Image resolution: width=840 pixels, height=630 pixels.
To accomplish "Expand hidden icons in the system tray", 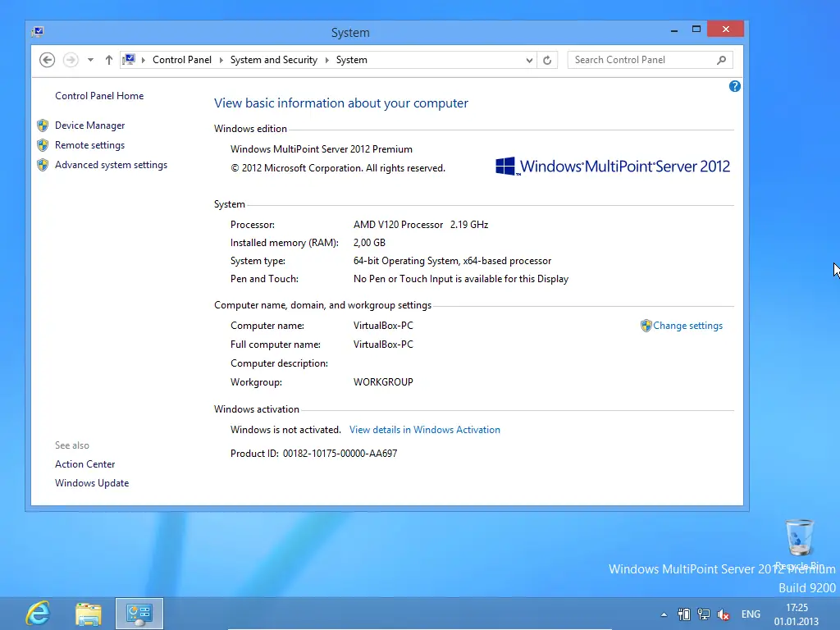I will [664, 614].
